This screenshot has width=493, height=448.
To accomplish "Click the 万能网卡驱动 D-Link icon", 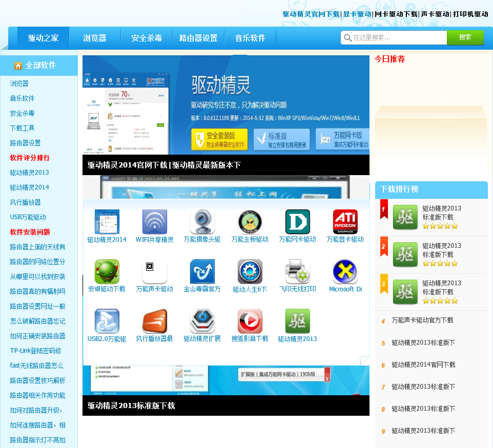I will point(297,222).
